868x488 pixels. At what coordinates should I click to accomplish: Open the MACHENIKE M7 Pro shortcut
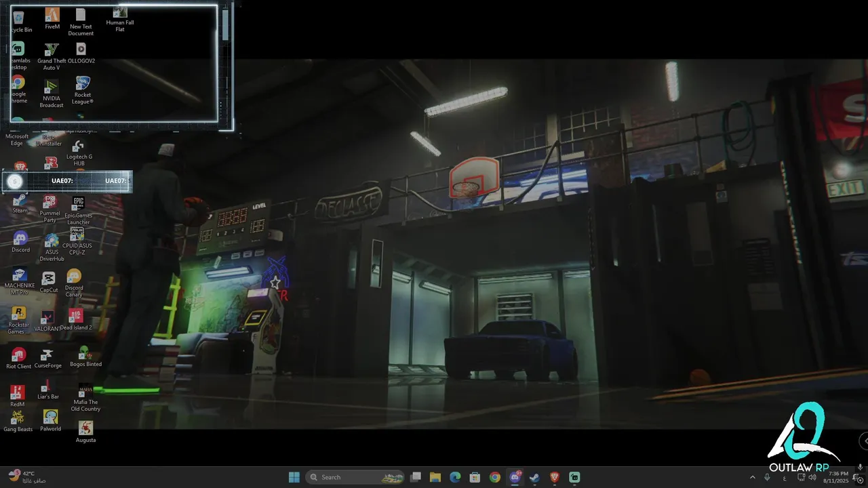click(20, 282)
